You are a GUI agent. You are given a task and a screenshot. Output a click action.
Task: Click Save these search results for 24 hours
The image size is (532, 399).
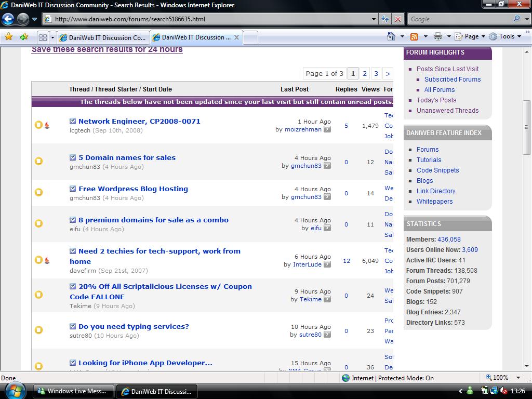tap(107, 49)
